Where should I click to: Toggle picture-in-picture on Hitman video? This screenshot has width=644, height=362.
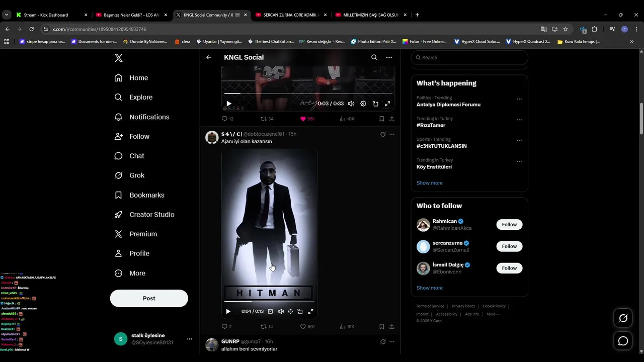(300, 311)
